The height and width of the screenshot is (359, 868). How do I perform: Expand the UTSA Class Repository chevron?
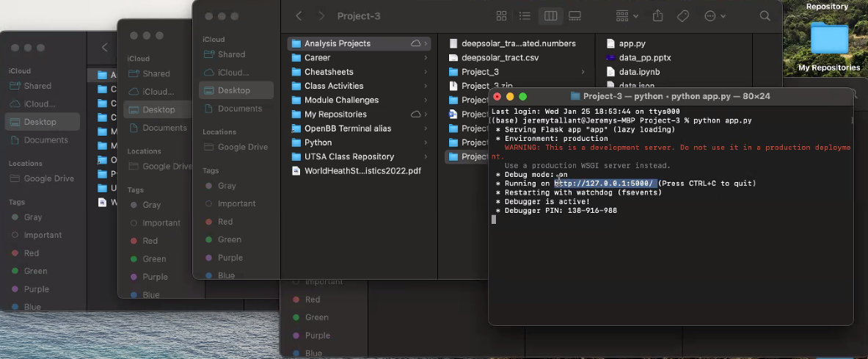point(426,157)
